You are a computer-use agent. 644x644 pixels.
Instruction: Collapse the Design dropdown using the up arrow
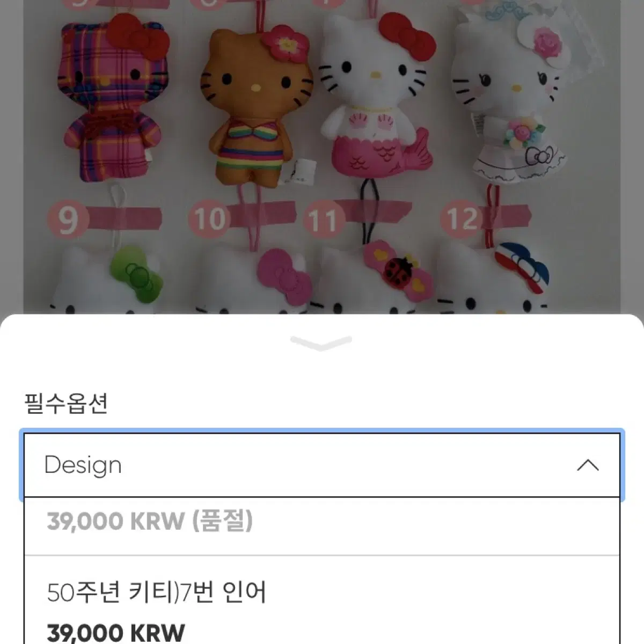point(588,465)
